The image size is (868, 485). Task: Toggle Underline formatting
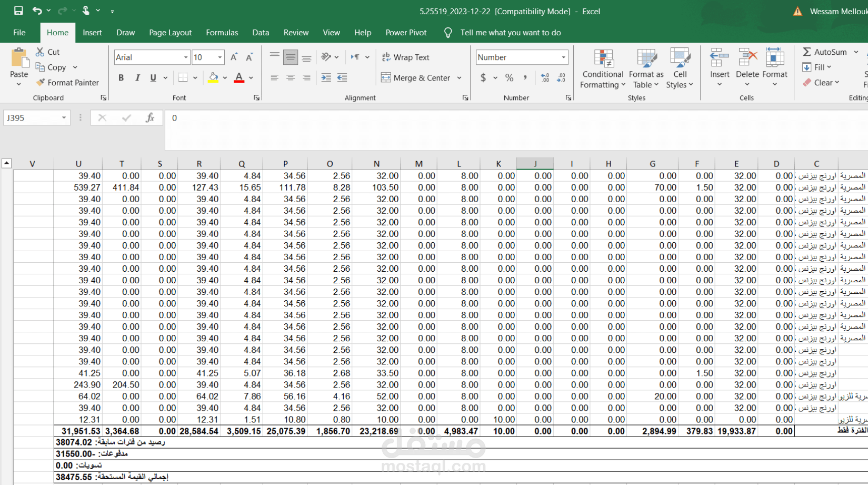153,77
